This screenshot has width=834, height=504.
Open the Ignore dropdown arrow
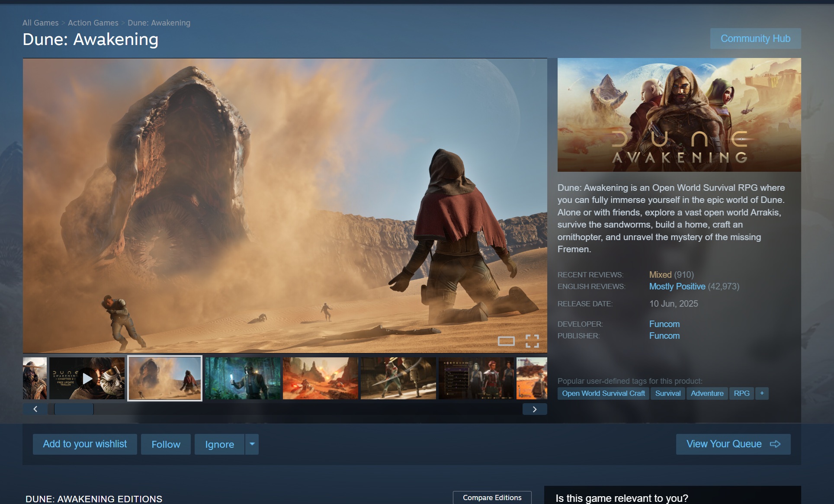[252, 444]
